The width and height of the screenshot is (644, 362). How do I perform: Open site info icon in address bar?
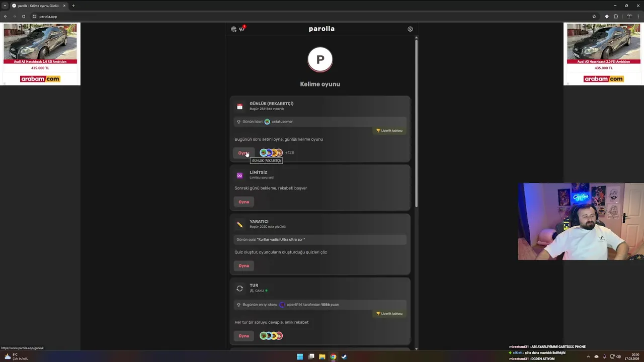[x=34, y=17]
